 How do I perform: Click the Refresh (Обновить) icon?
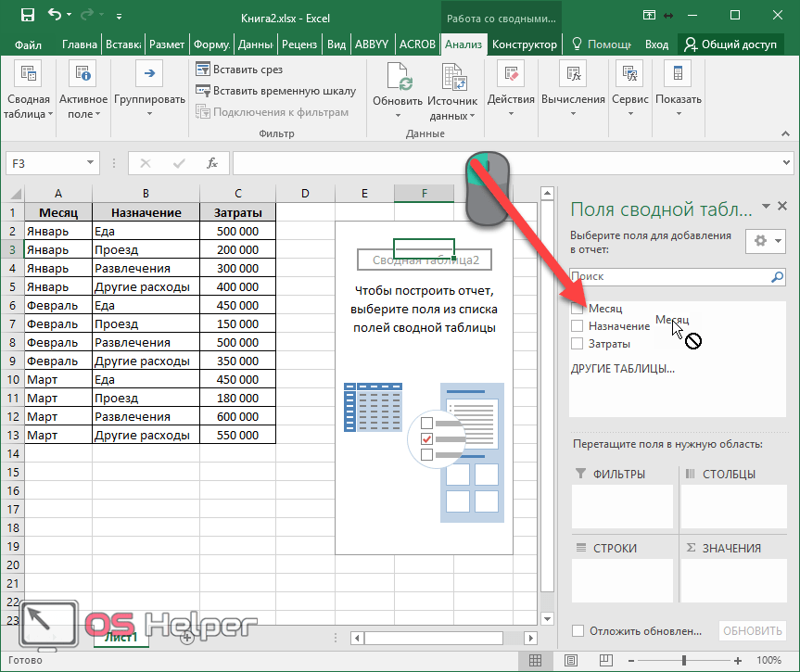point(397,77)
